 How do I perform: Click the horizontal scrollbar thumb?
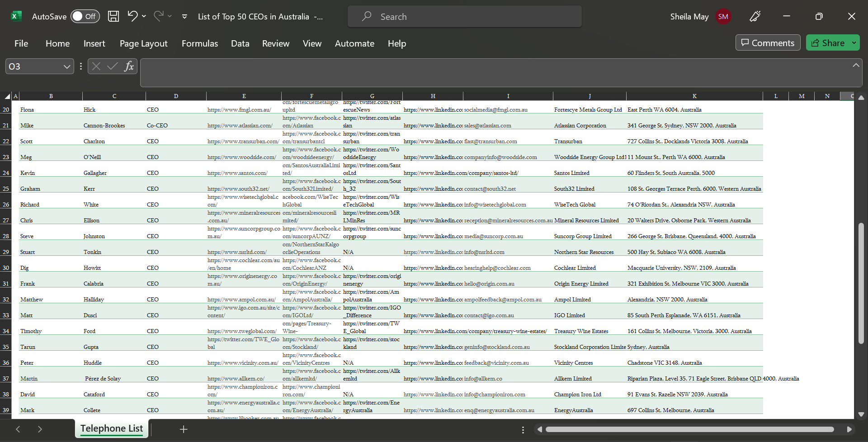(689, 429)
